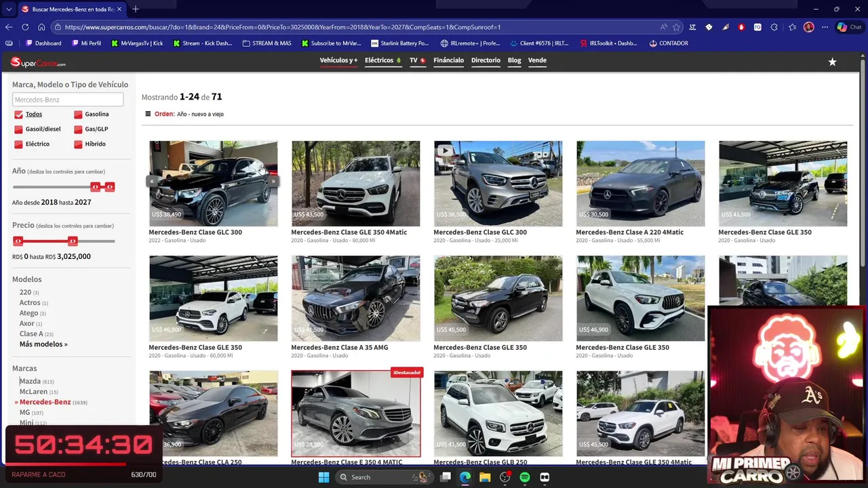868x488 pixels.
Task: Select the MG brand filter
Action: coord(25,412)
